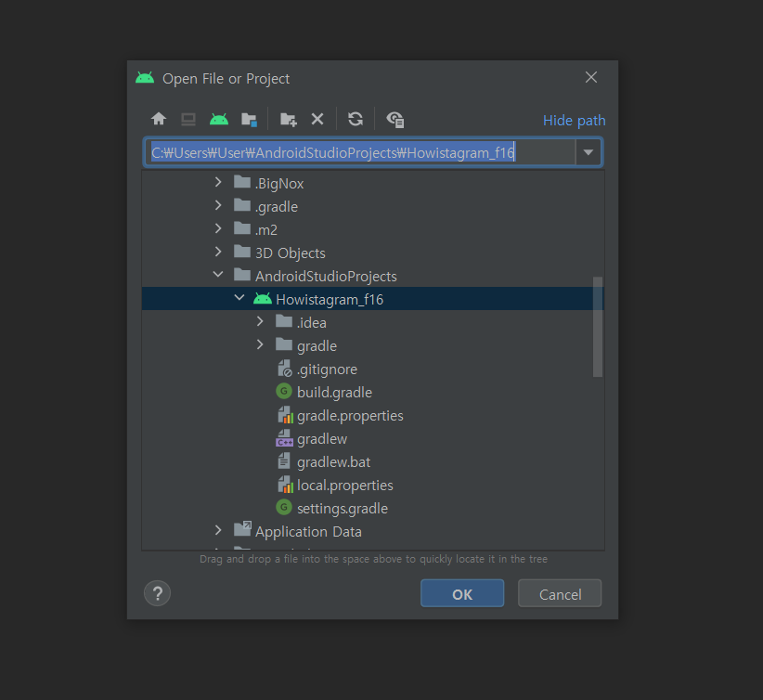Image resolution: width=763 pixels, height=700 pixels.
Task: Collapse the AndroidStudioProjects folder
Action: tap(218, 275)
